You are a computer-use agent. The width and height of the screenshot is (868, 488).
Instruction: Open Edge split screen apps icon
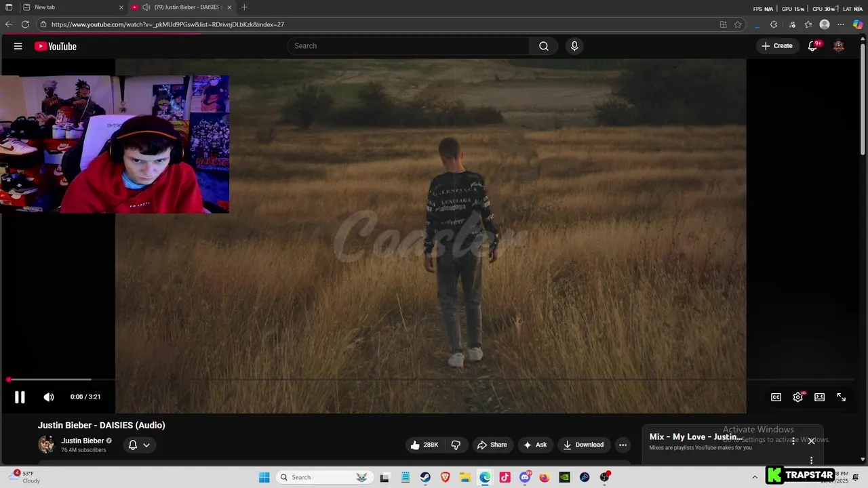(x=723, y=24)
